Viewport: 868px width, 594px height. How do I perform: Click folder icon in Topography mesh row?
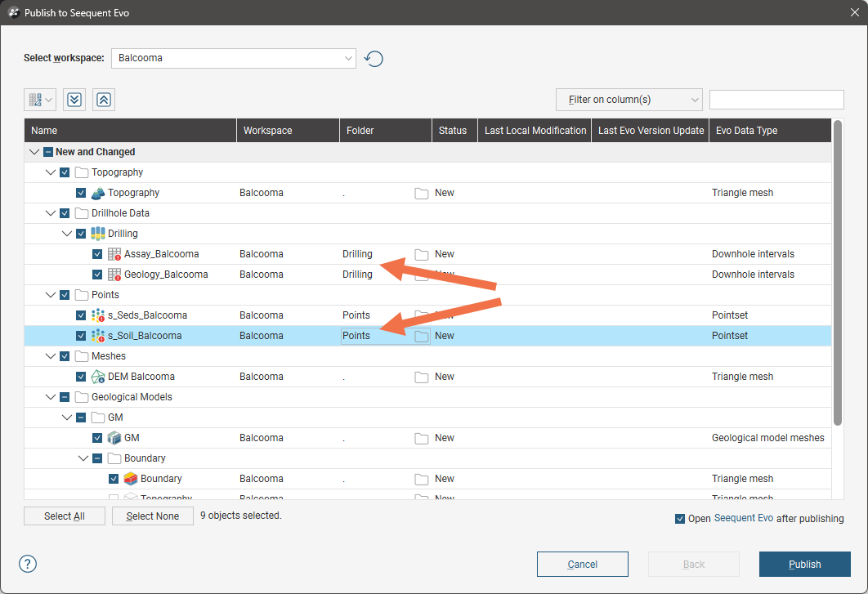[422, 194]
